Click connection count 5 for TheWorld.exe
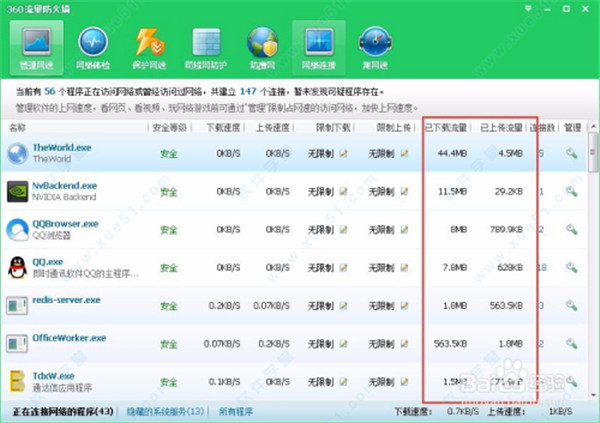This screenshot has height=423, width=600. [x=541, y=154]
